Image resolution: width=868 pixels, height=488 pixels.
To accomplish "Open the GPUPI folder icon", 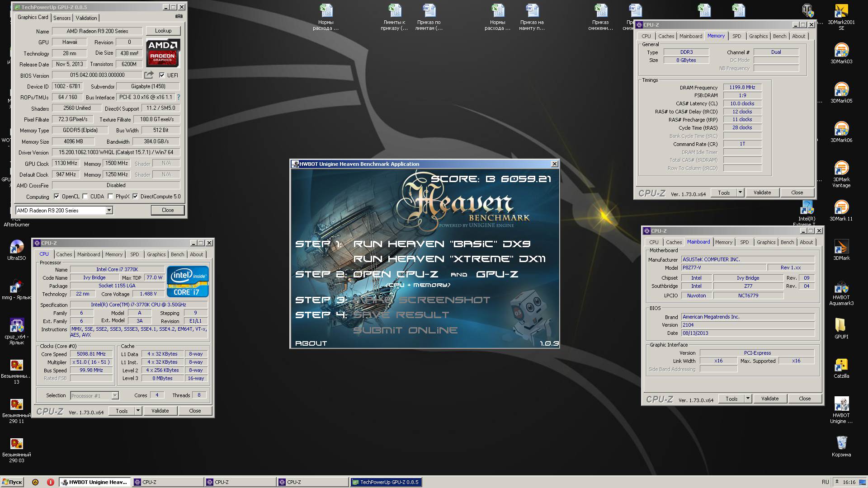I will pos(841,328).
